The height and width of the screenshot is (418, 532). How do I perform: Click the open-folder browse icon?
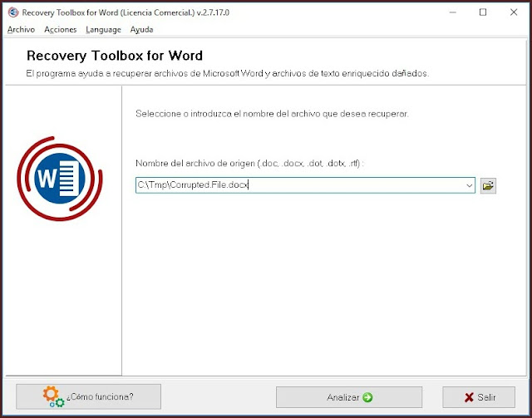(x=488, y=185)
